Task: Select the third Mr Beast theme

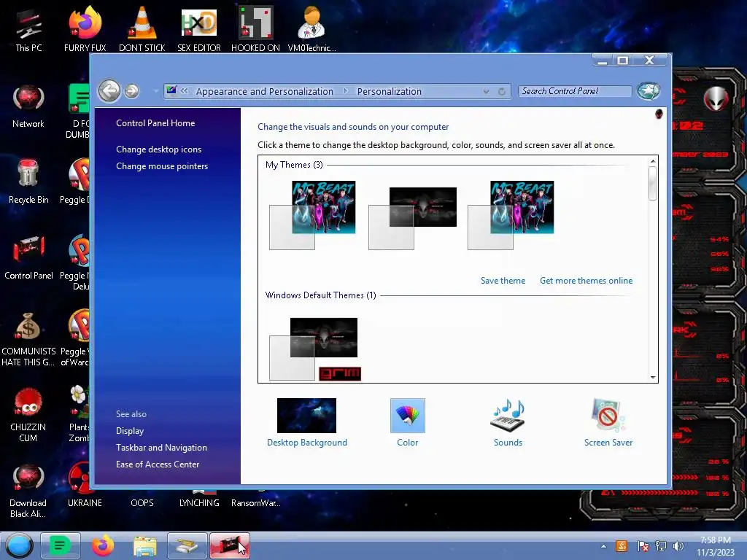Action: pyautogui.click(x=511, y=215)
